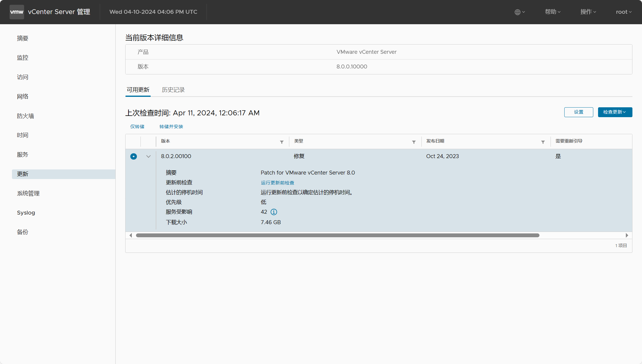Click the 7.46 GB download size
Viewport: 642px width, 364px height.
click(271, 222)
